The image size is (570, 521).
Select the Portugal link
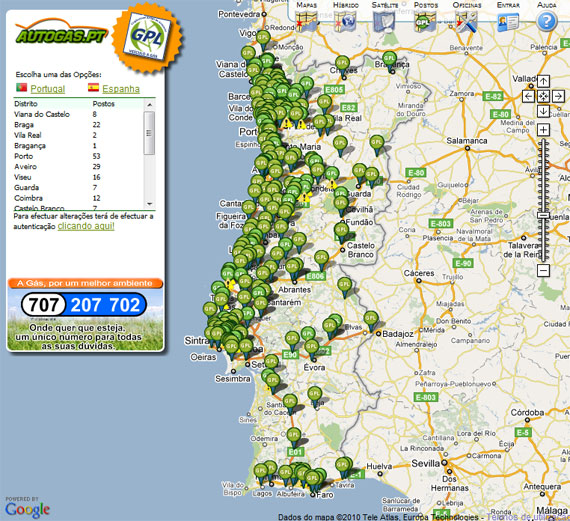48,89
